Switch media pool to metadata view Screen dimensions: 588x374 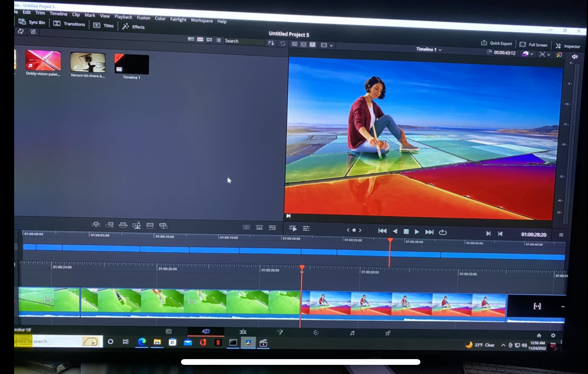(x=191, y=39)
